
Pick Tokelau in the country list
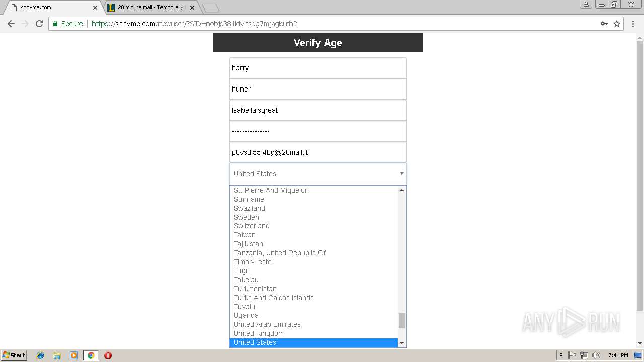pyautogui.click(x=314, y=280)
